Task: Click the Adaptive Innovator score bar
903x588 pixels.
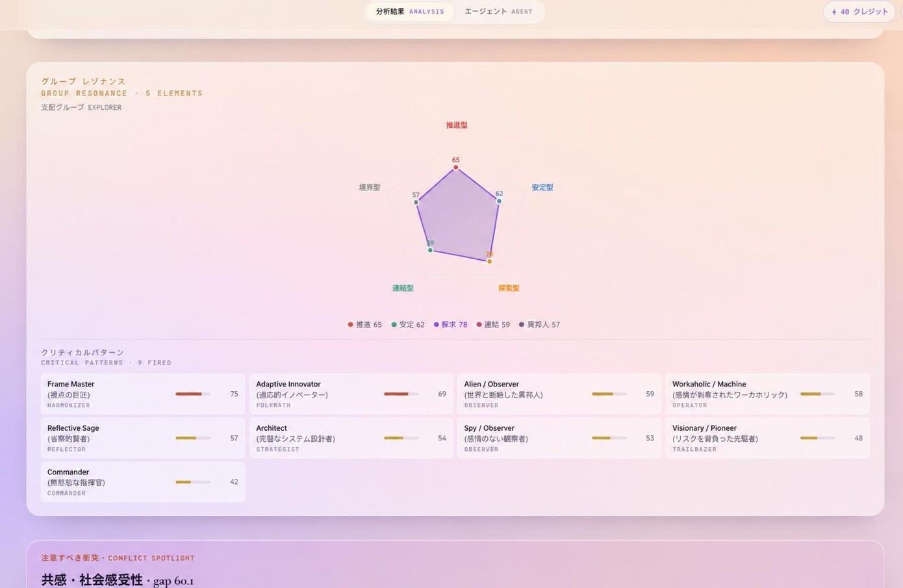Action: click(x=401, y=394)
